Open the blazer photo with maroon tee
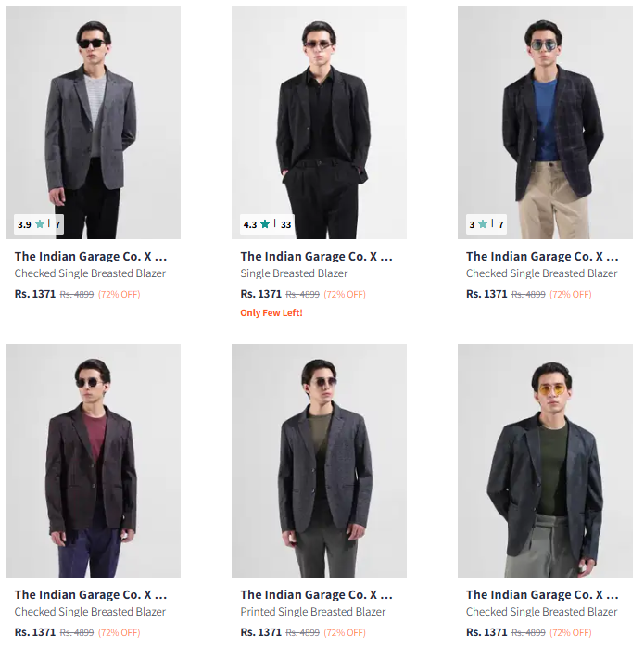Image resolution: width=644 pixels, height=661 pixels. [x=93, y=460]
